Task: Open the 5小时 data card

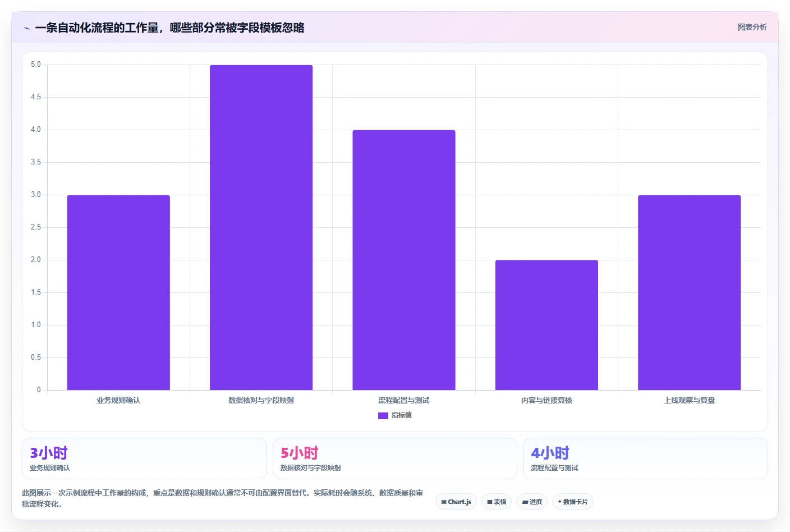Action: 395,458
